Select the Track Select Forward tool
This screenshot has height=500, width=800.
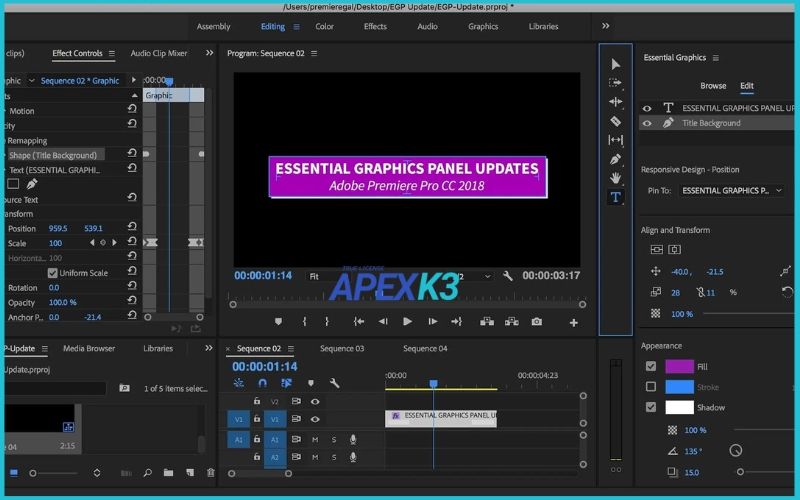click(x=615, y=83)
